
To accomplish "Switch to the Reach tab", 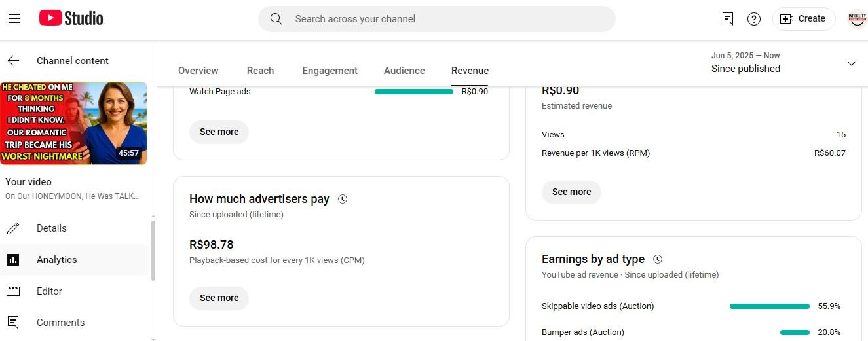I will click(x=260, y=71).
